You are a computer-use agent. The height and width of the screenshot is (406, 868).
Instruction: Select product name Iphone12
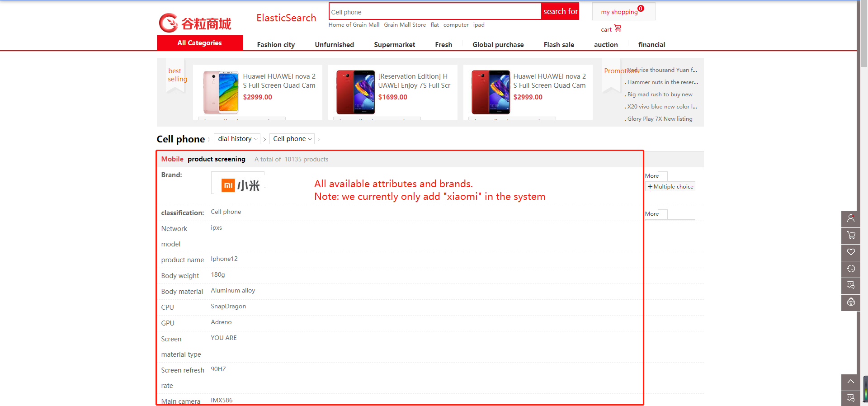pos(224,259)
